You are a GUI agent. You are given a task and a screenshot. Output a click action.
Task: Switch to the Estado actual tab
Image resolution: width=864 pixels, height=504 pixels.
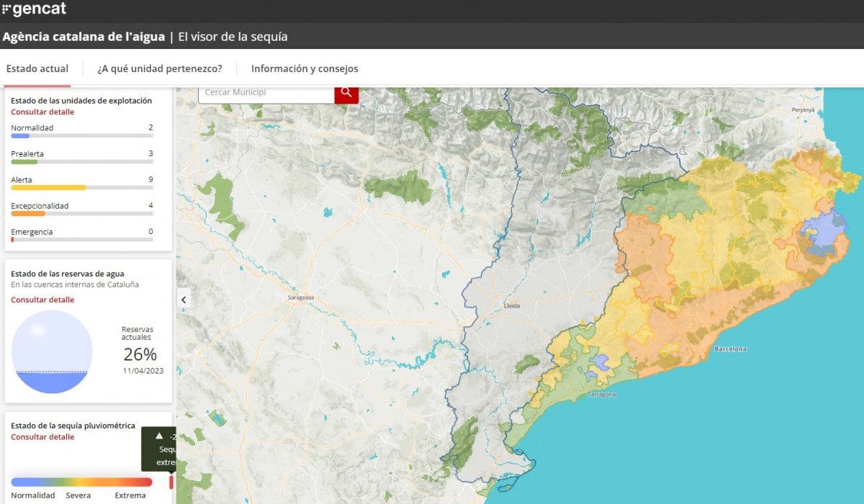[37, 69]
